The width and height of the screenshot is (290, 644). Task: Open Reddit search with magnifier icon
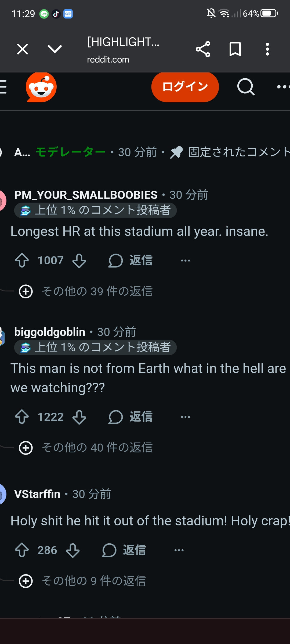click(246, 87)
